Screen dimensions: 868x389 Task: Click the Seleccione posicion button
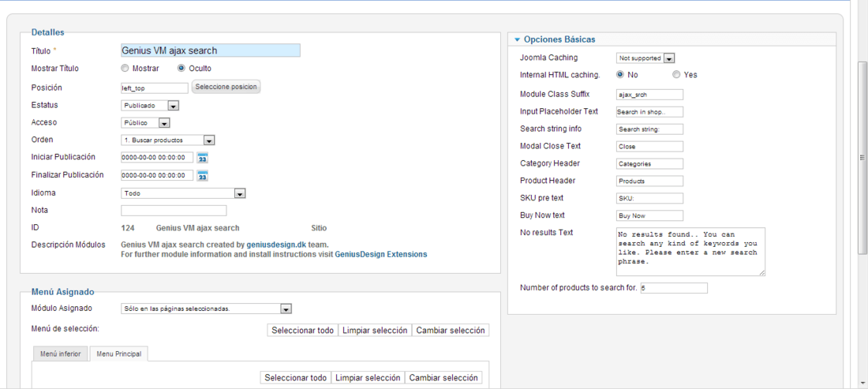tap(226, 87)
